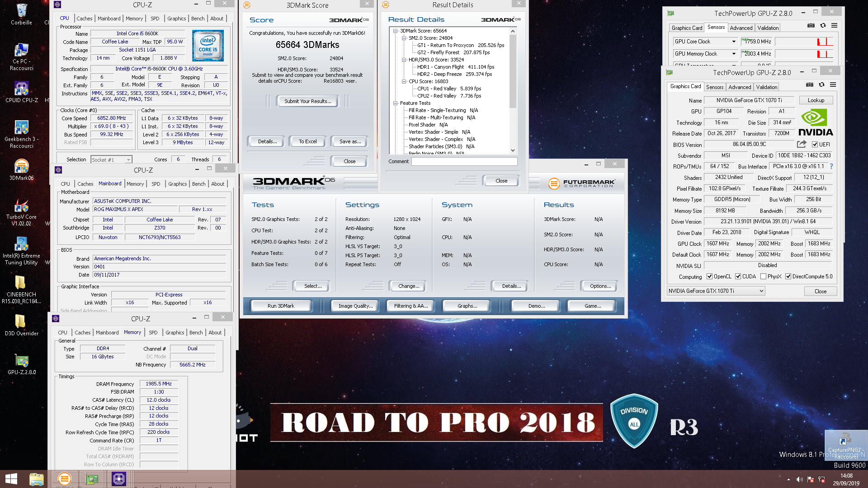Toggle the UEFI checkbox in GPU-Z

coord(815,145)
